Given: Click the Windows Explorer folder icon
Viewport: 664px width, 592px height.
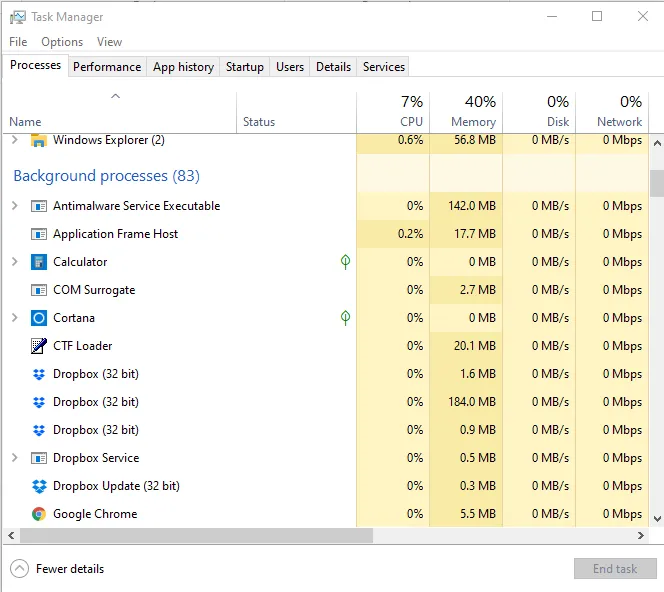Looking at the screenshot, I should tap(39, 141).
